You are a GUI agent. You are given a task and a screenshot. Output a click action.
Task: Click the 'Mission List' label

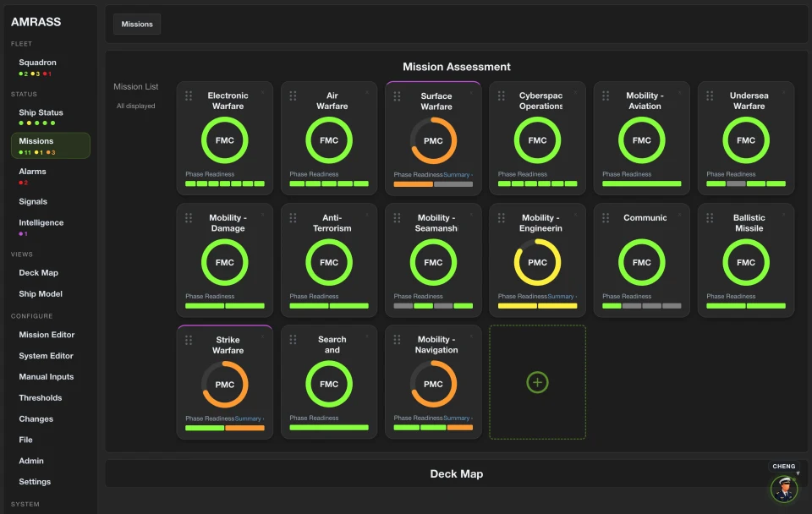click(136, 86)
